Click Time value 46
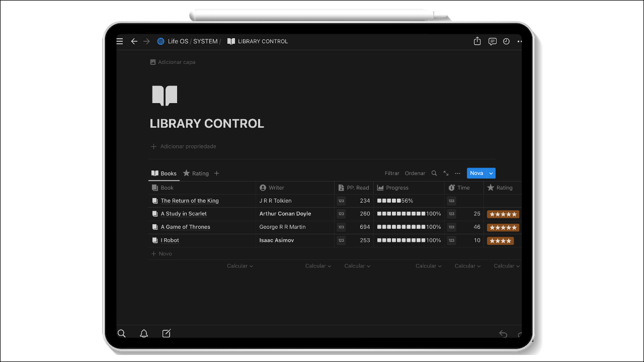The height and width of the screenshot is (362, 644). (477, 227)
